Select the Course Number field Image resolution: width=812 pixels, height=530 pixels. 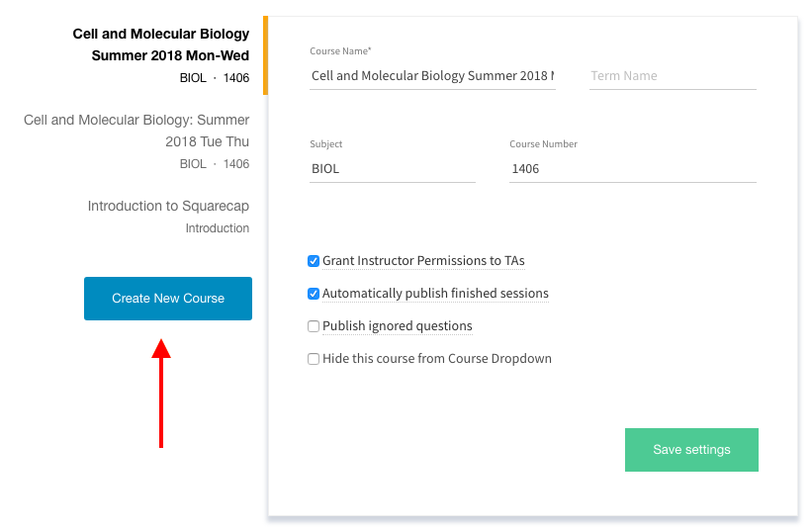pos(632,169)
